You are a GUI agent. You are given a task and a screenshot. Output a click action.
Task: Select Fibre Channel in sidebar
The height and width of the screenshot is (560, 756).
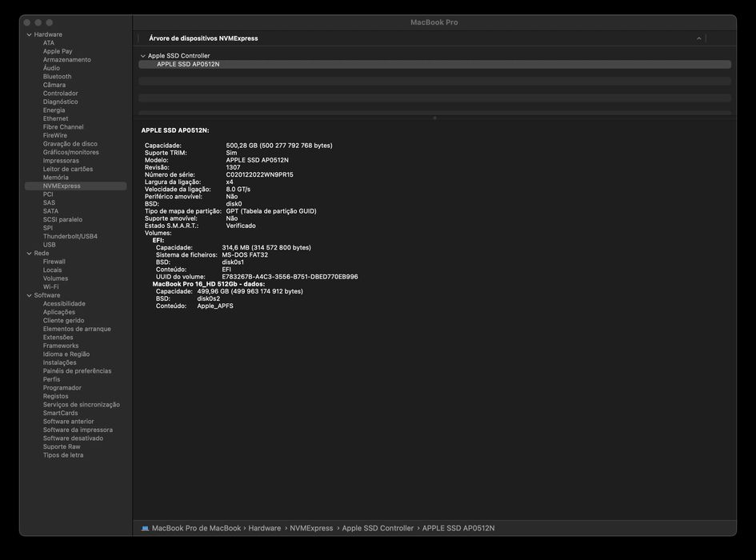(x=63, y=127)
